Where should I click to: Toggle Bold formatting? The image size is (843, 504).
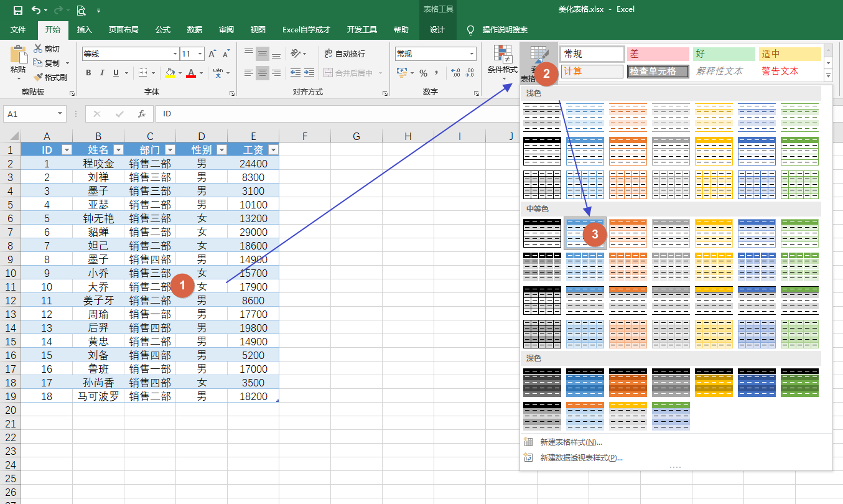point(88,73)
